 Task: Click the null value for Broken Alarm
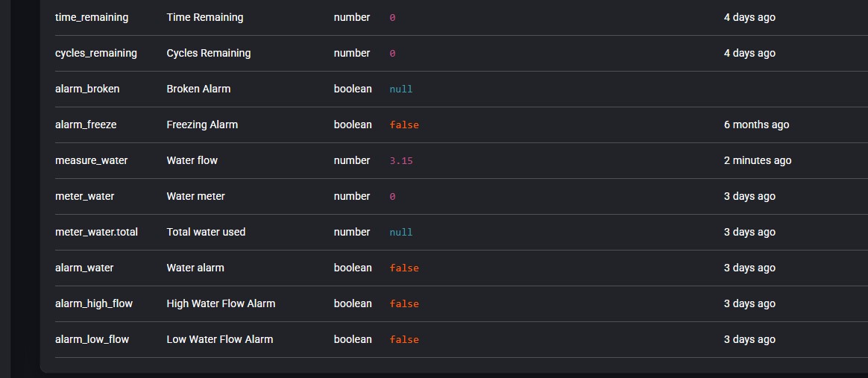click(400, 89)
